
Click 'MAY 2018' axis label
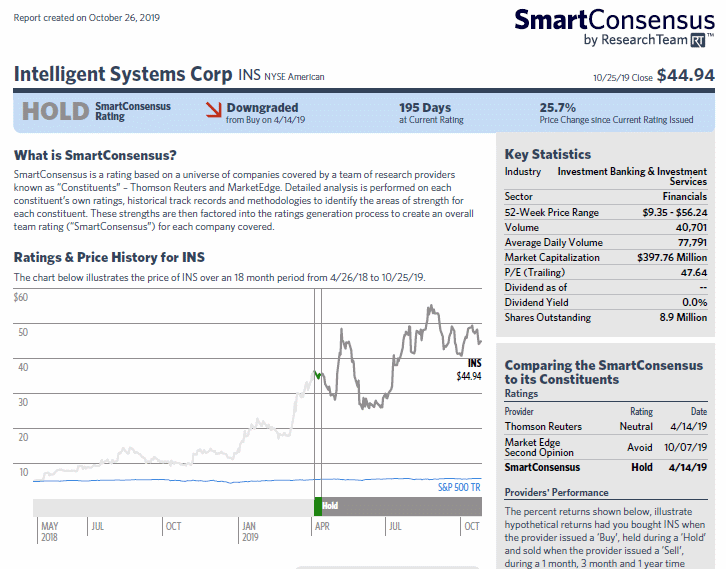pos(50,531)
